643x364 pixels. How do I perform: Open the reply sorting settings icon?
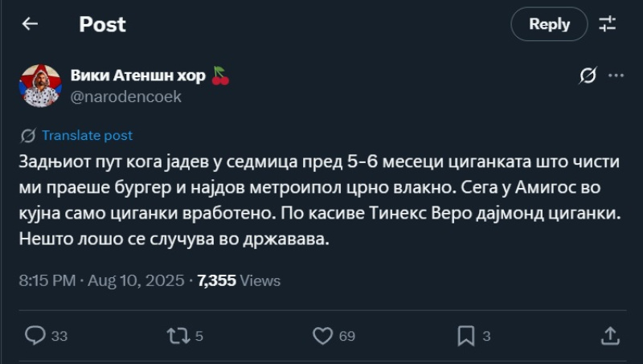point(610,24)
